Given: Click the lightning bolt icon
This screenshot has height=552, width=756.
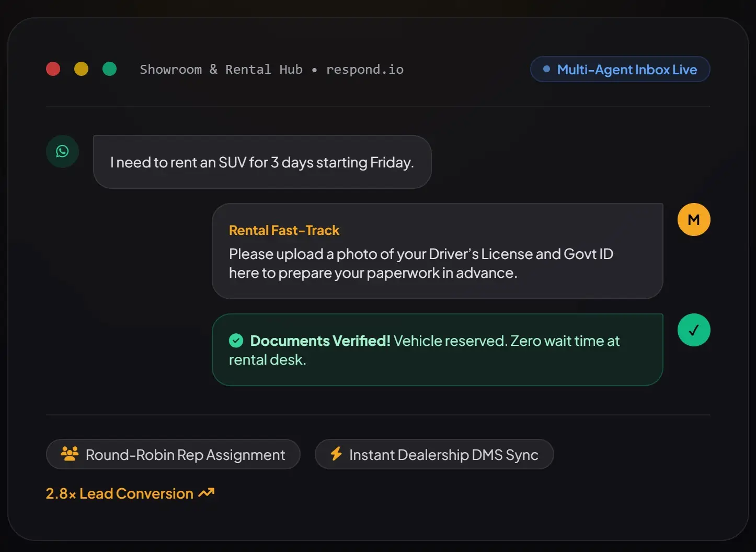Looking at the screenshot, I should coord(336,454).
